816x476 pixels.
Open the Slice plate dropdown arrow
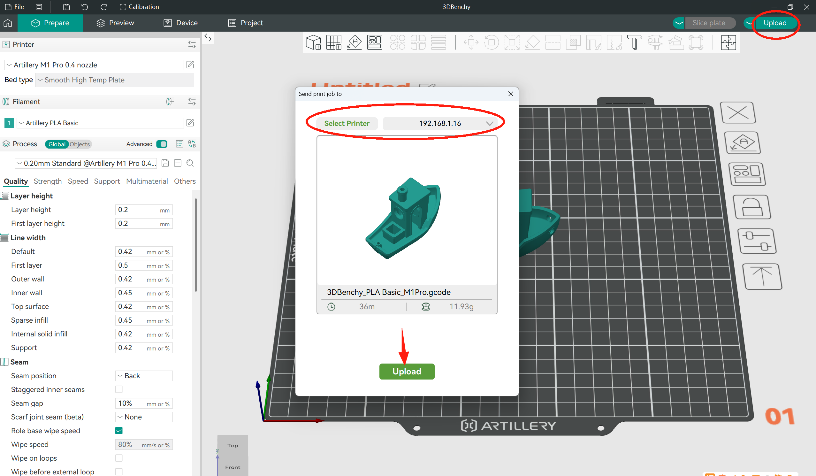679,23
